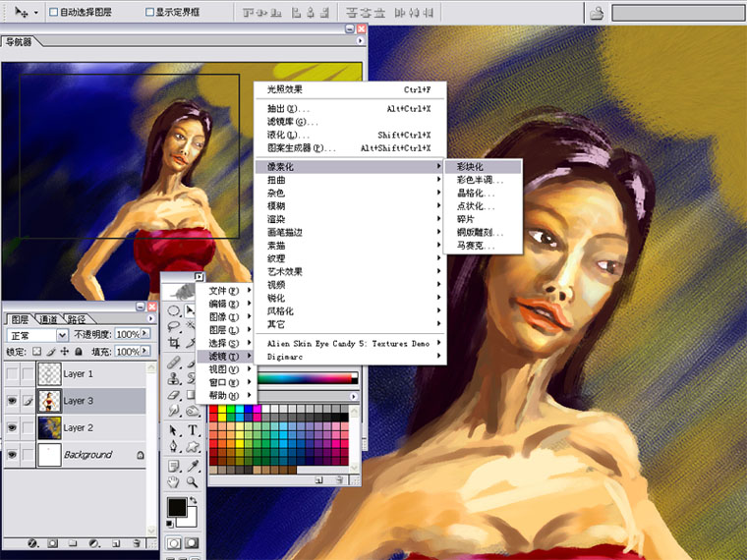Open Move tool preset picker arrow

[36, 13]
